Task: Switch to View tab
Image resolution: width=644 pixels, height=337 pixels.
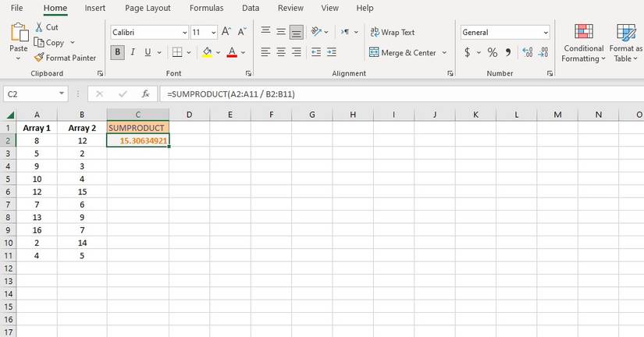Action: pos(329,8)
